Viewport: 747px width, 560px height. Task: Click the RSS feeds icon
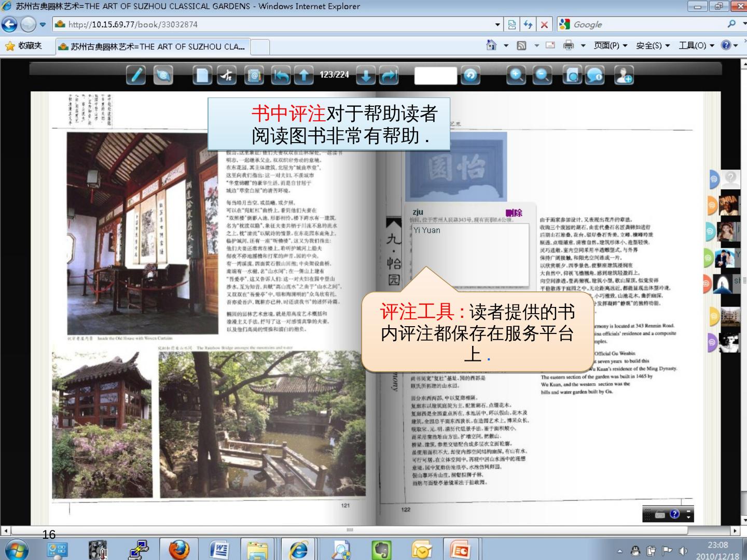pyautogui.click(x=522, y=46)
